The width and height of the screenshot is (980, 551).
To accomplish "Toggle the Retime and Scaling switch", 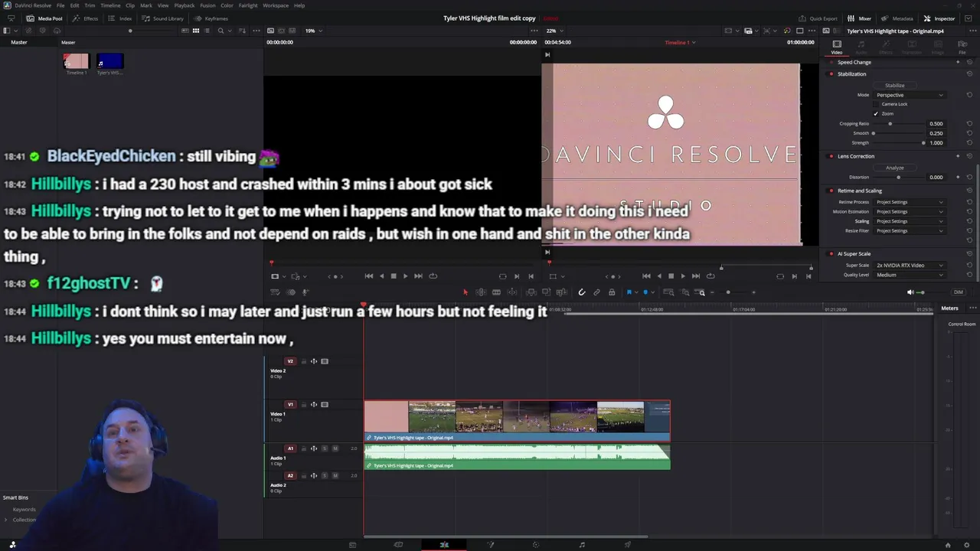I will [831, 191].
